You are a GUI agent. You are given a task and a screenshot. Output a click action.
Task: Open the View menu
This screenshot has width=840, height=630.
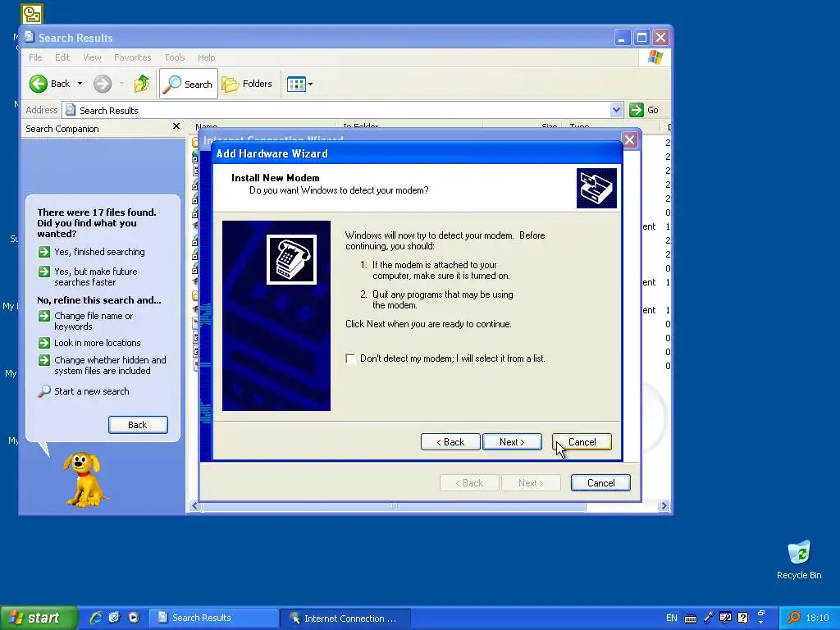92,57
